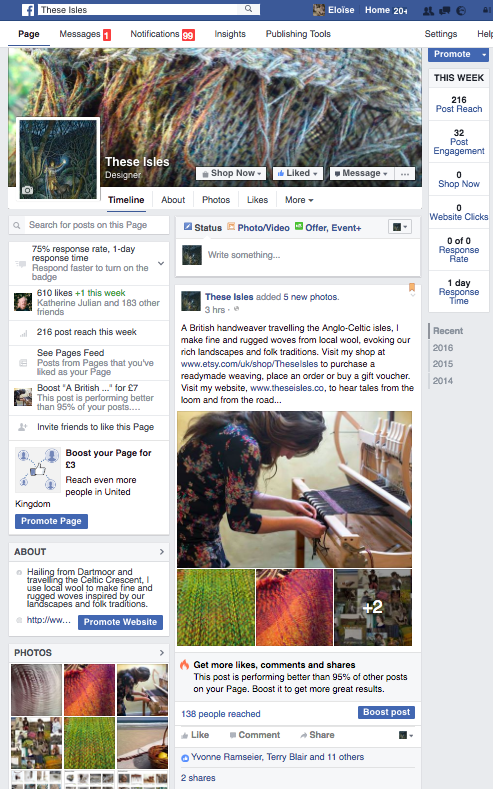Open the posting identity selector in composer
This screenshot has width=493, height=789.
[x=400, y=227]
